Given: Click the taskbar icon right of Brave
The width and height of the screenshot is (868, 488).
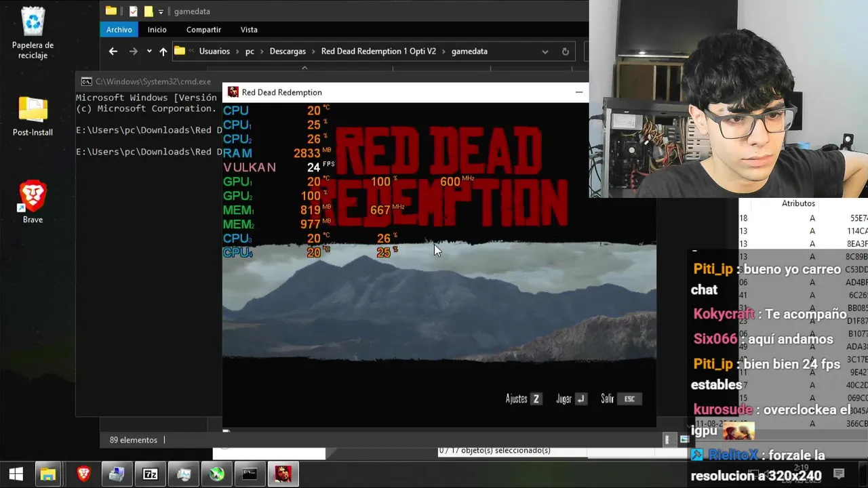Looking at the screenshot, I should click(117, 474).
